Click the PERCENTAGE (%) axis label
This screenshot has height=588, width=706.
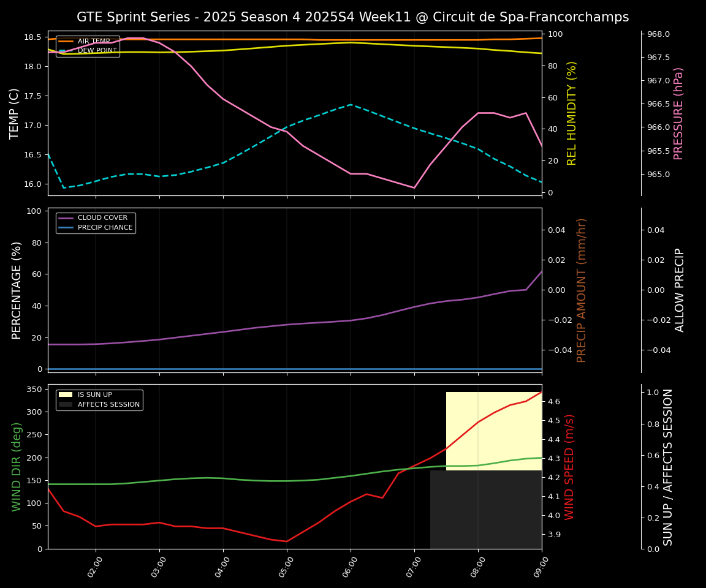click(x=17, y=290)
